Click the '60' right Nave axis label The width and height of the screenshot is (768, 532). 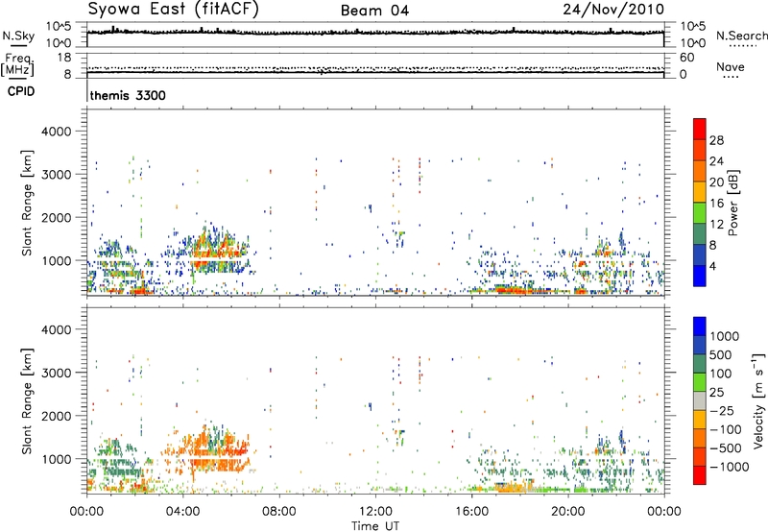point(686,58)
